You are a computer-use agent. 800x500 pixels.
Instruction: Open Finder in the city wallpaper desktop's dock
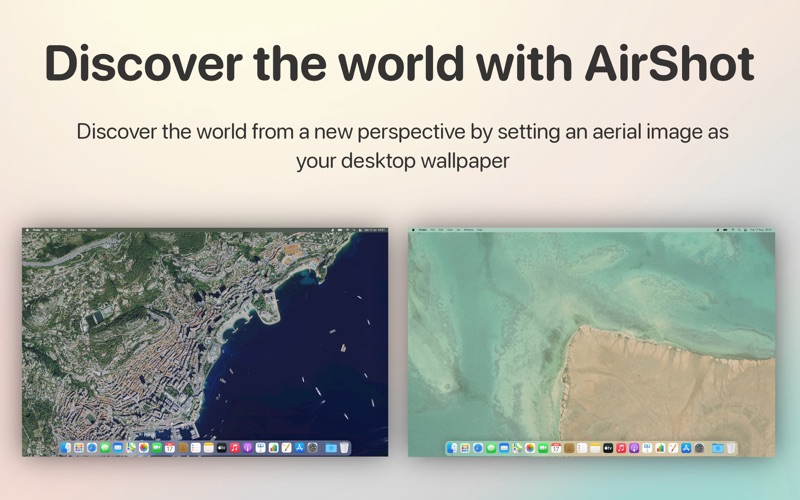click(66, 447)
